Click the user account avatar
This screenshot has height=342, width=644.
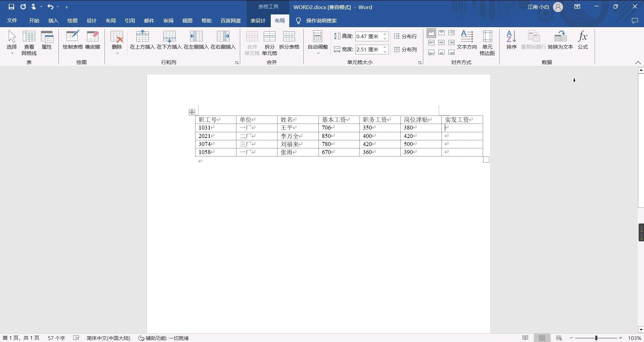click(x=558, y=7)
